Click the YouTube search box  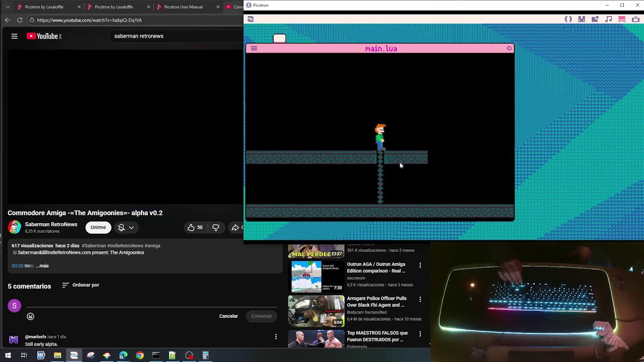click(176, 36)
